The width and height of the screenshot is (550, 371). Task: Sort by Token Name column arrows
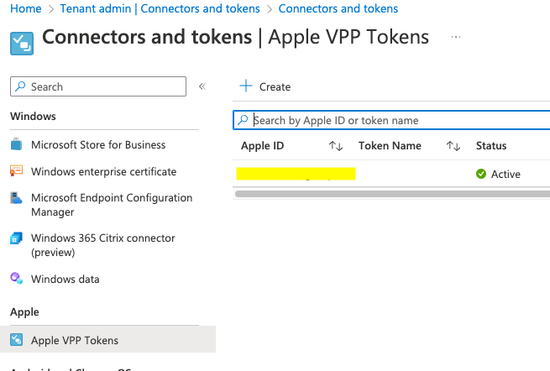[453, 146]
